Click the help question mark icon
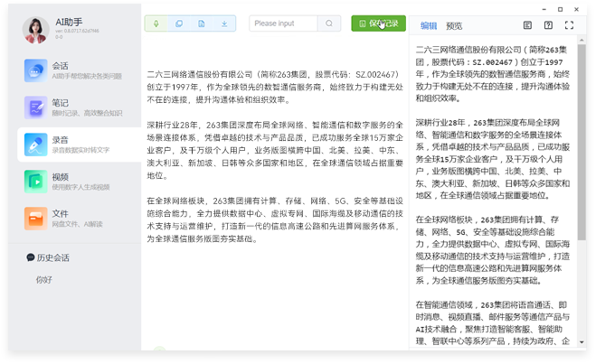Screen dimensions: 596x364 click(549, 25)
